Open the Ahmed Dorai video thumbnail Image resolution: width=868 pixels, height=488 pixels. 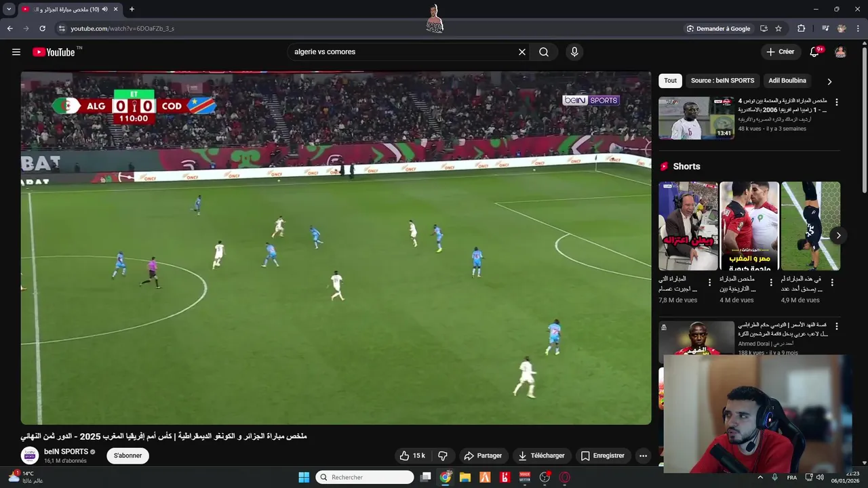coord(696,338)
